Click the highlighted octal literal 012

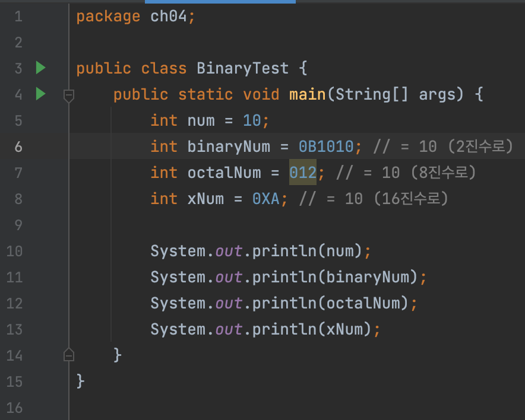pyautogui.click(x=303, y=173)
